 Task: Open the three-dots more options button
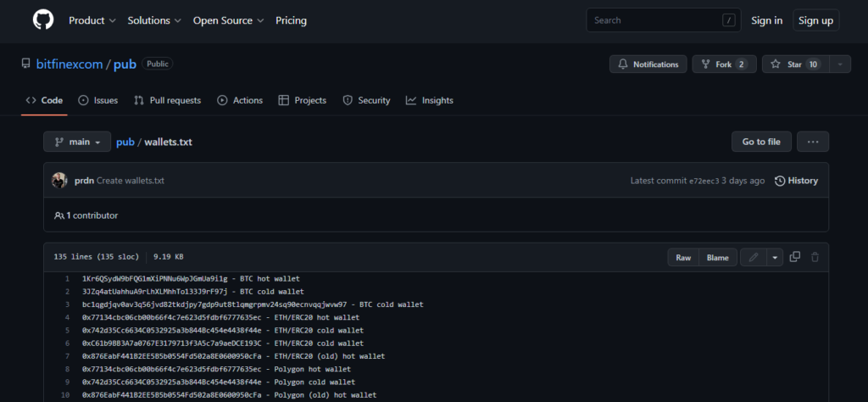(812, 142)
